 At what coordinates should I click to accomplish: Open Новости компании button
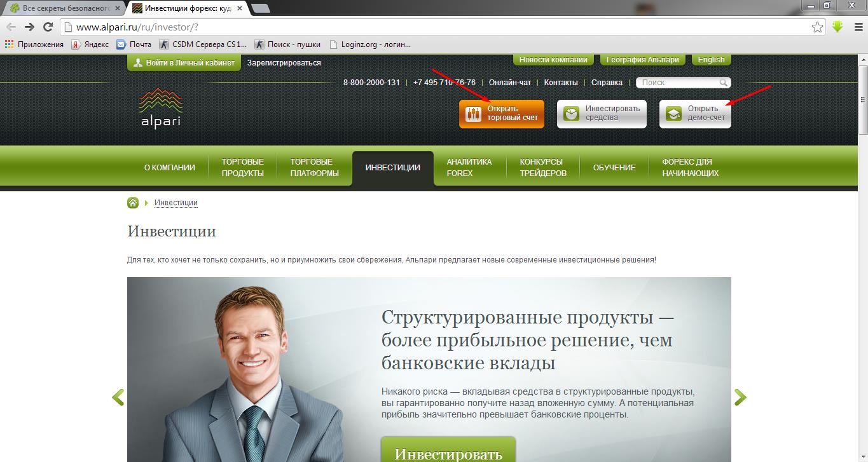(x=553, y=60)
